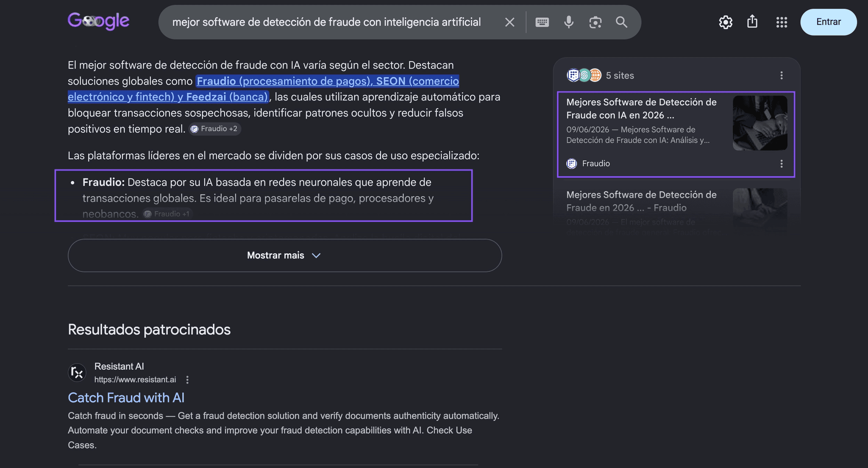
Task: Open options menu next to Fraudio source name
Action: (x=781, y=163)
